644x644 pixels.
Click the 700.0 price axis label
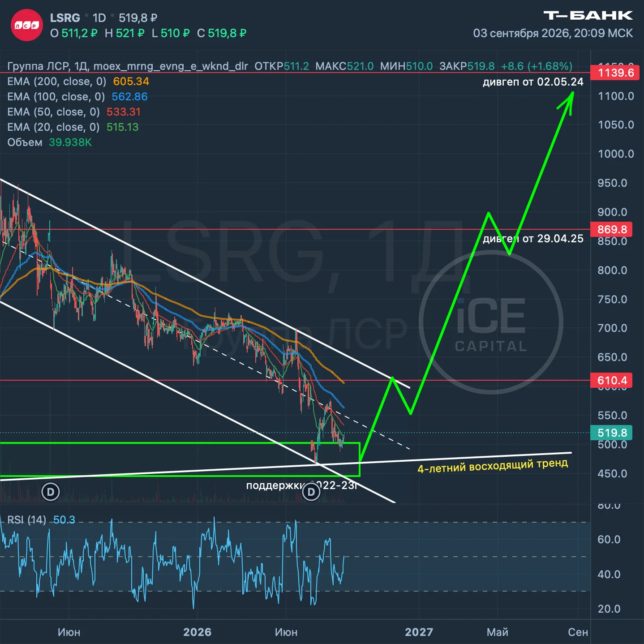[x=613, y=328]
